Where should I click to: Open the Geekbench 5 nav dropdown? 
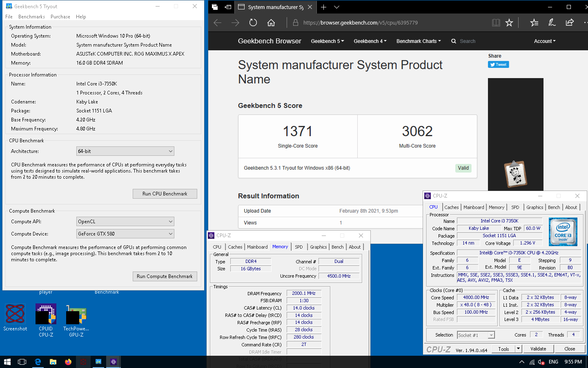click(x=327, y=41)
